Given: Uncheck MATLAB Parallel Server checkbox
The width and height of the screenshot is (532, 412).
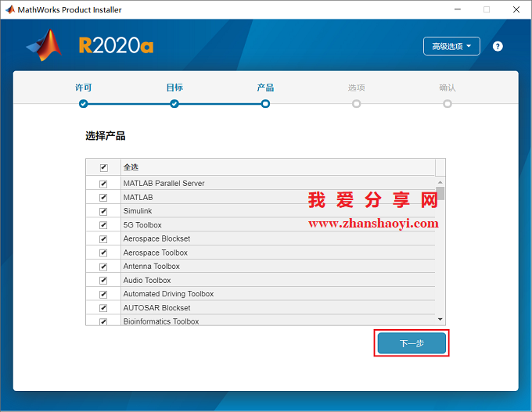Looking at the screenshot, I should pos(103,184).
